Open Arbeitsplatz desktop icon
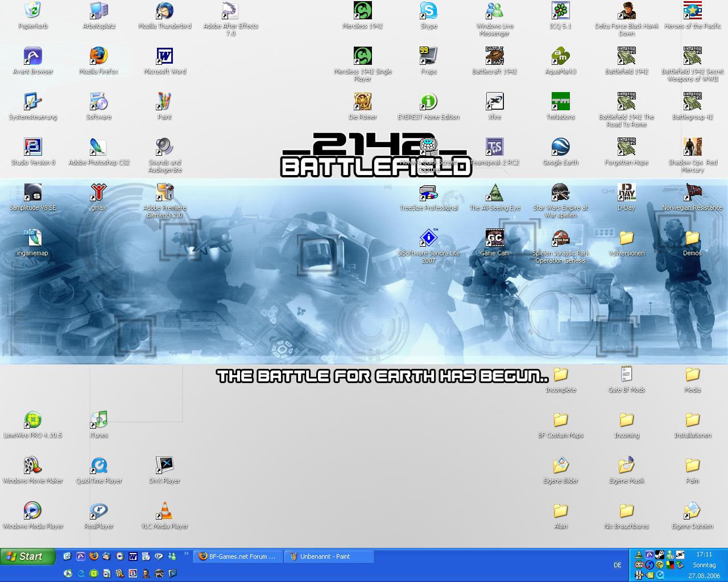Viewport: 728px width, 582px height. (x=99, y=10)
